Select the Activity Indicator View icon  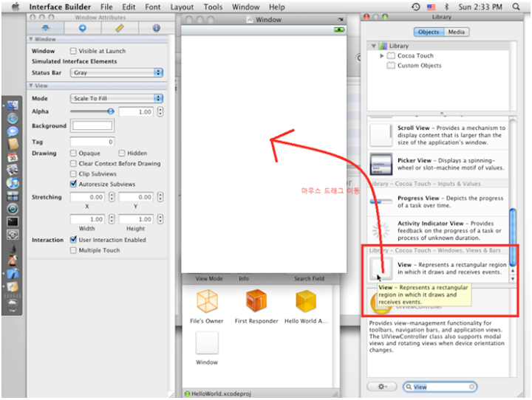[381, 230]
